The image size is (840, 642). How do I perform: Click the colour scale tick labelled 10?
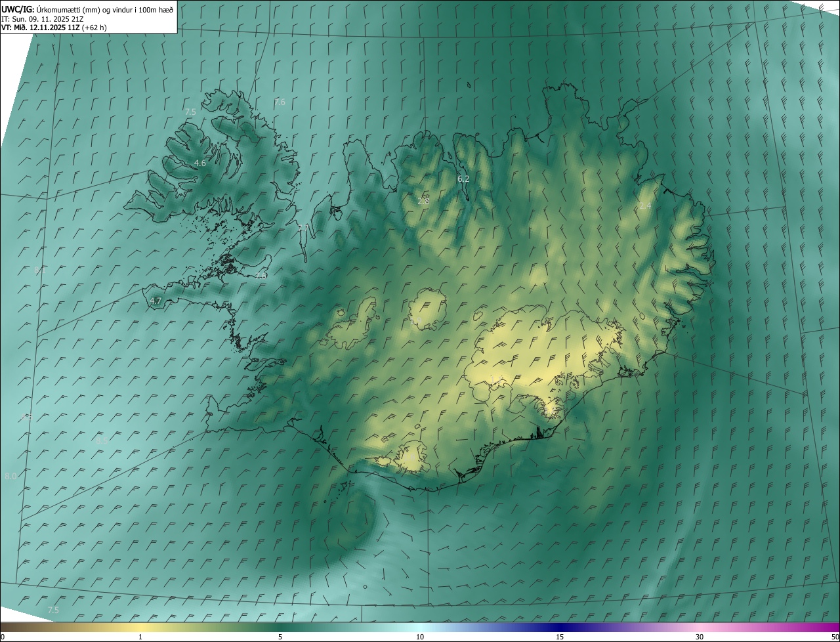pyautogui.click(x=420, y=637)
